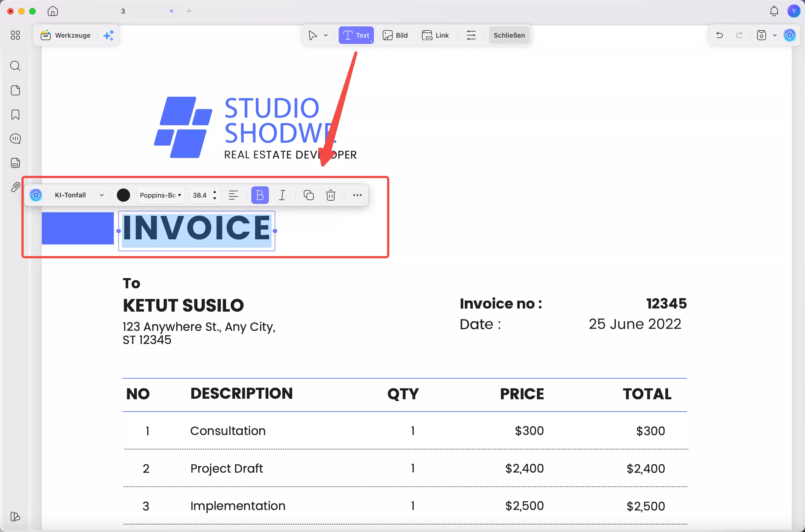Toggle italic formatting

(282, 195)
